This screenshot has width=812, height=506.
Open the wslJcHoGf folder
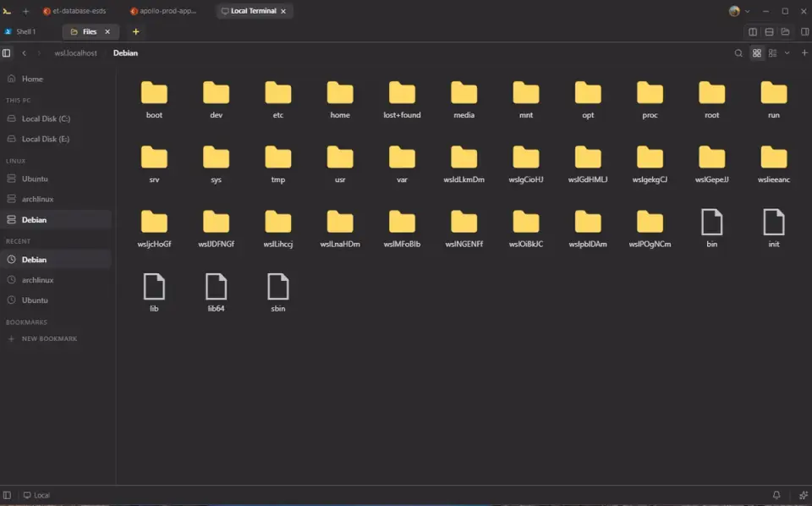(154, 229)
